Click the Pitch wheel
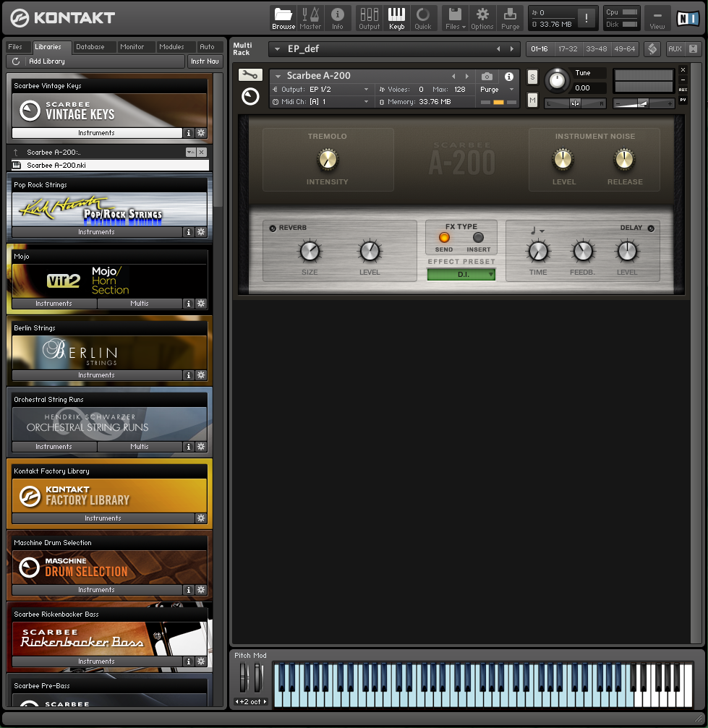The image size is (708, 728). (244, 677)
